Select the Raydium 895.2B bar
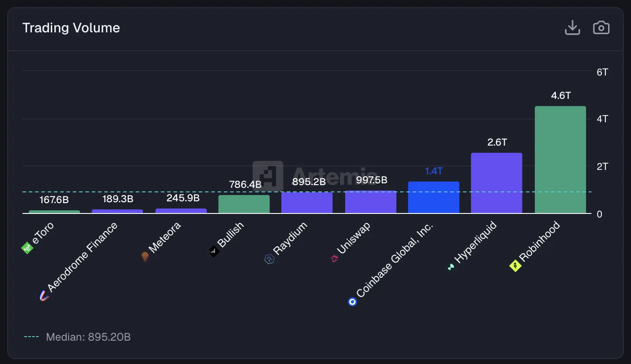This screenshot has height=364, width=631. [307, 203]
